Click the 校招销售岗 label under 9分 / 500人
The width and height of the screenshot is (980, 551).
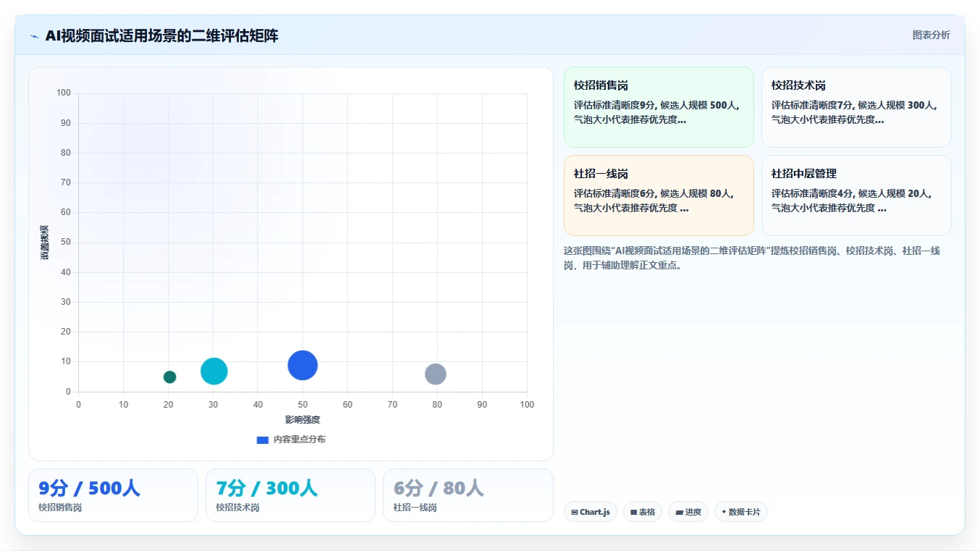point(60,508)
